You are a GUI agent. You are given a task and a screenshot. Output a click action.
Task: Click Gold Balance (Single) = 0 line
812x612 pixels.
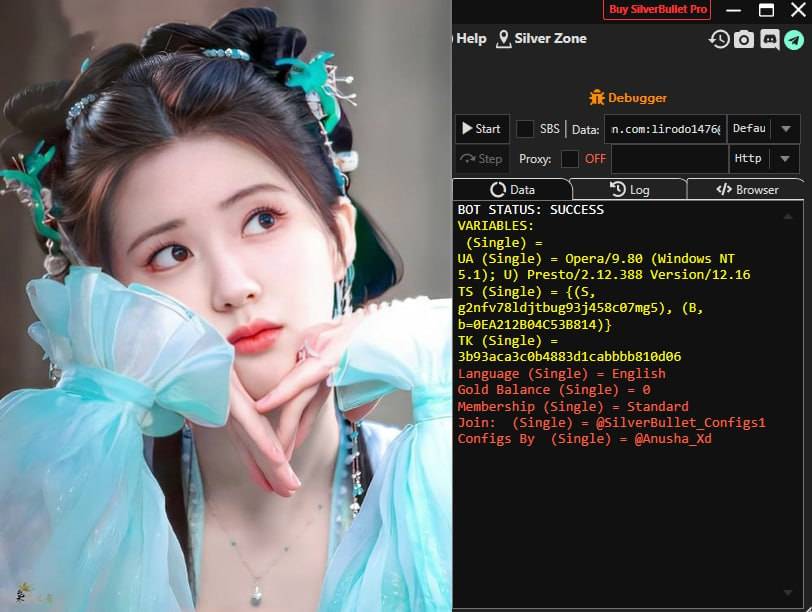[x=554, y=389]
